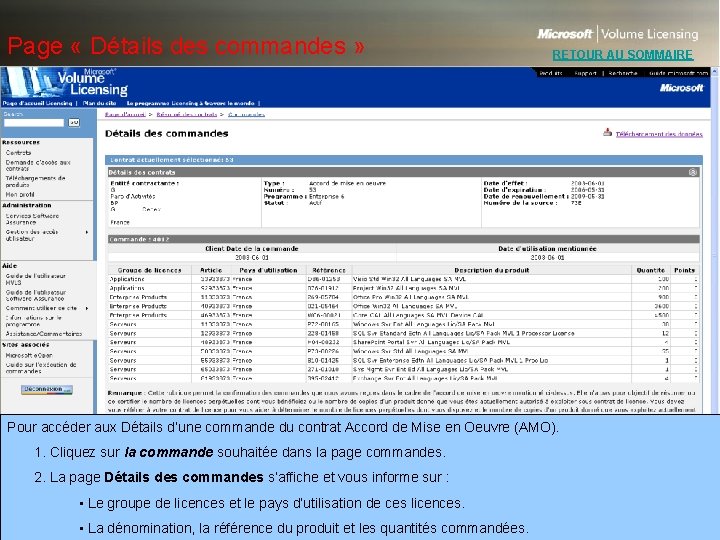Open Assistance/Commentaires sidebar link
This screenshot has height=540, width=720.
44,334
